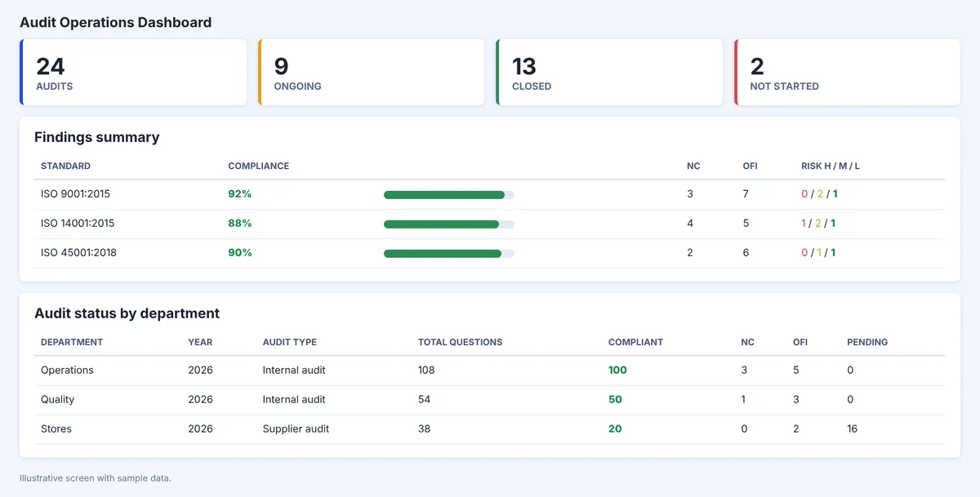Click the compliant count 50 for Quality
This screenshot has width=980, height=497.
[615, 400]
